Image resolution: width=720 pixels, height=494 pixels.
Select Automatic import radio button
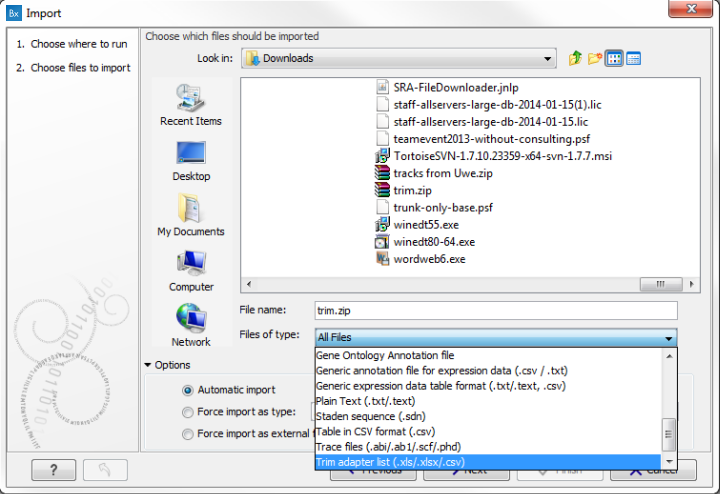187,390
